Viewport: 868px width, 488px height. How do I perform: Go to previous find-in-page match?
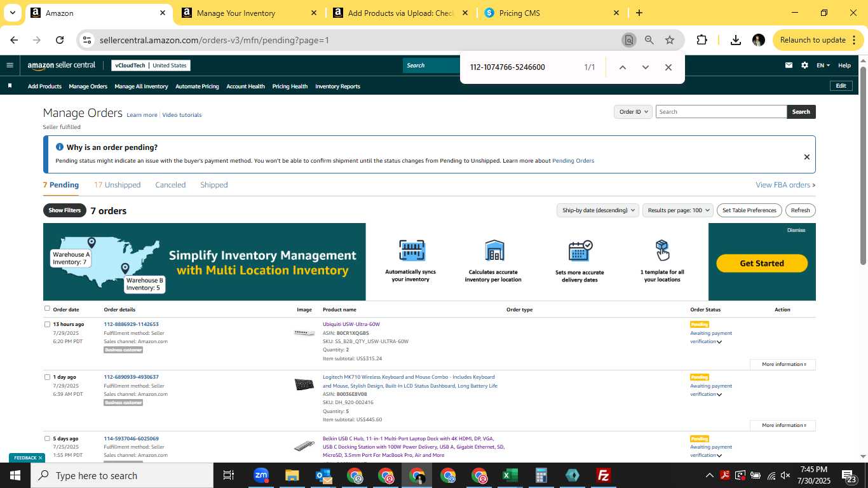(623, 67)
